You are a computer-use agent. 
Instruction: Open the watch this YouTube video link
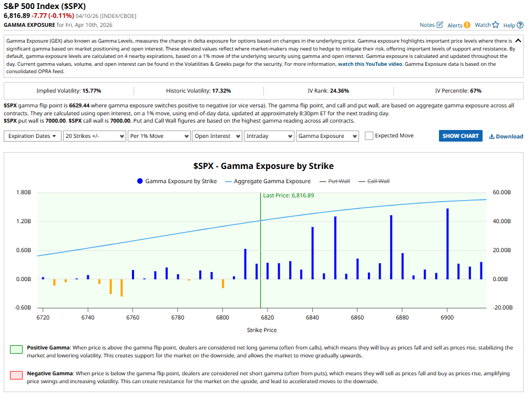370,64
